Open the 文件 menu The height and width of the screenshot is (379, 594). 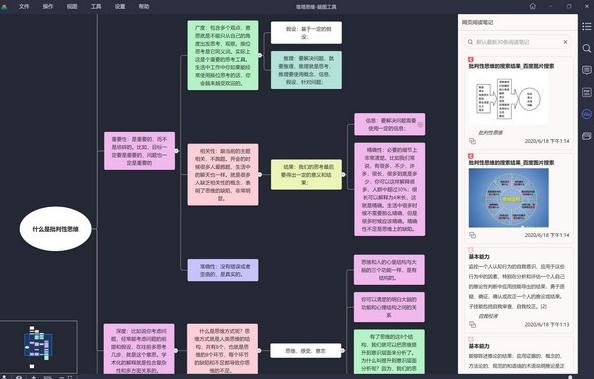24,6
